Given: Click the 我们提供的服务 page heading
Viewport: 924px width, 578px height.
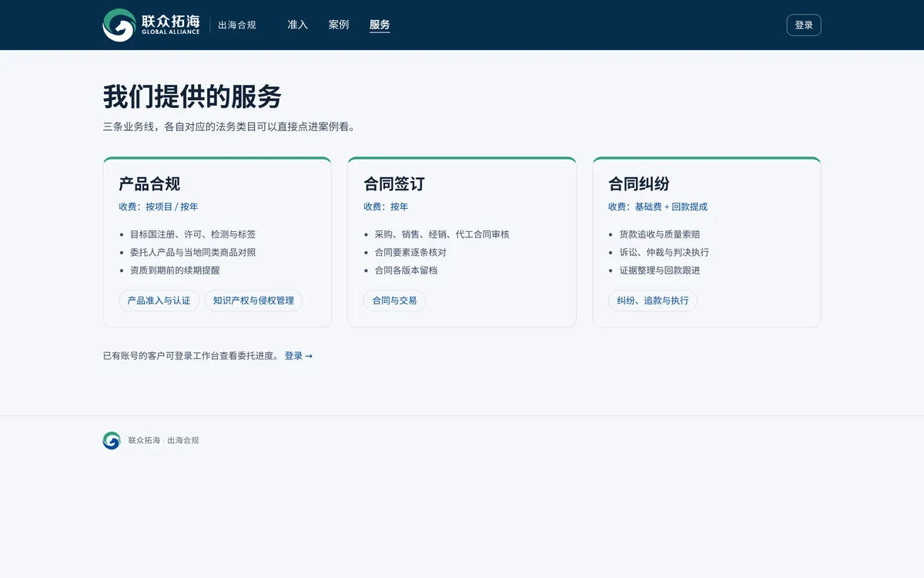Looking at the screenshot, I should pos(192,97).
